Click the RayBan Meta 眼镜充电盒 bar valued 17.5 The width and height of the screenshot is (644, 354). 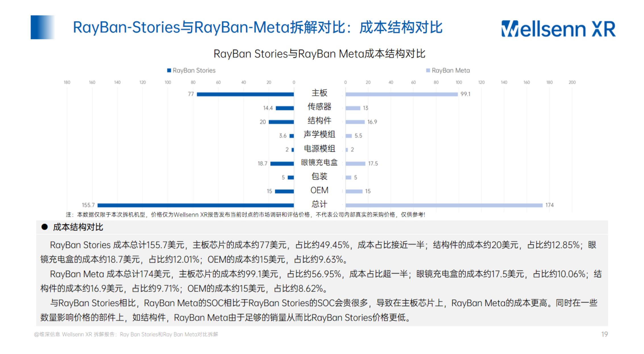[x=356, y=163]
